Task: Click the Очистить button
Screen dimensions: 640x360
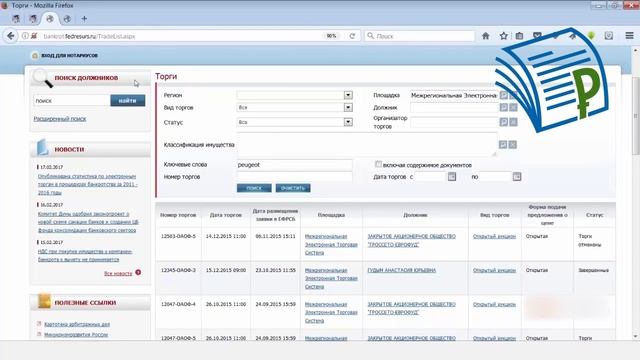Action: click(293, 188)
